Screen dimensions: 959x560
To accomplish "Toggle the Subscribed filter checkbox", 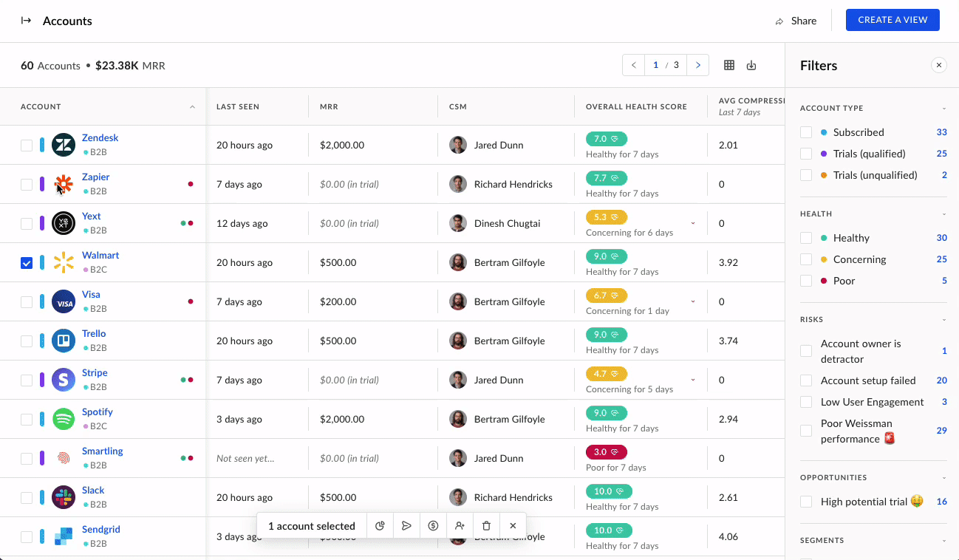I will click(x=806, y=132).
